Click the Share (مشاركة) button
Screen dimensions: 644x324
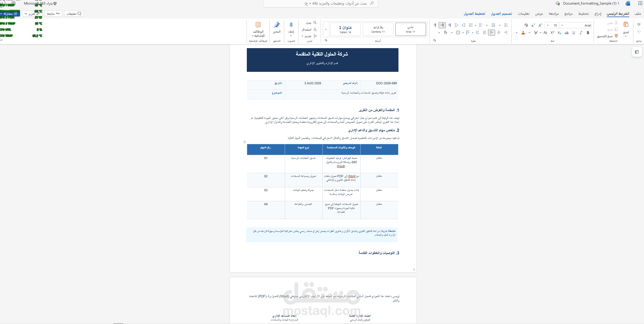[10, 14]
